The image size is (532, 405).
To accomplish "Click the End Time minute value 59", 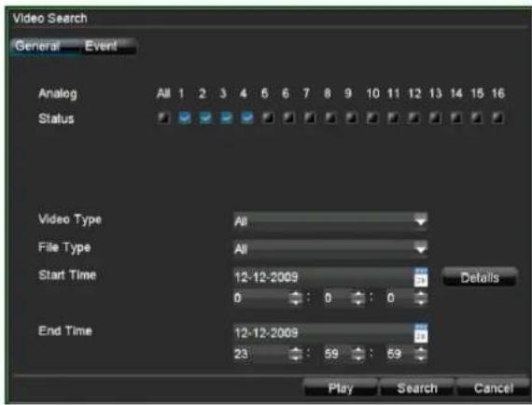I will (331, 354).
